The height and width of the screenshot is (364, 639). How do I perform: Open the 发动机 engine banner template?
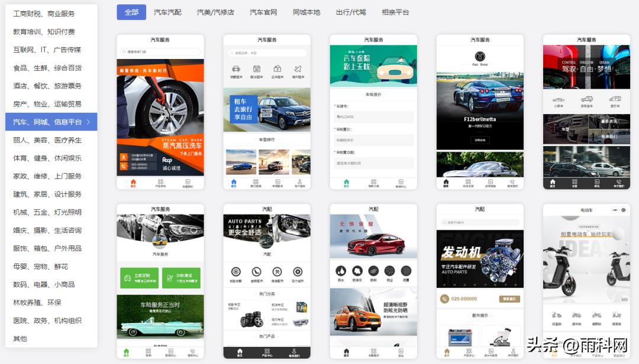[x=480, y=259]
